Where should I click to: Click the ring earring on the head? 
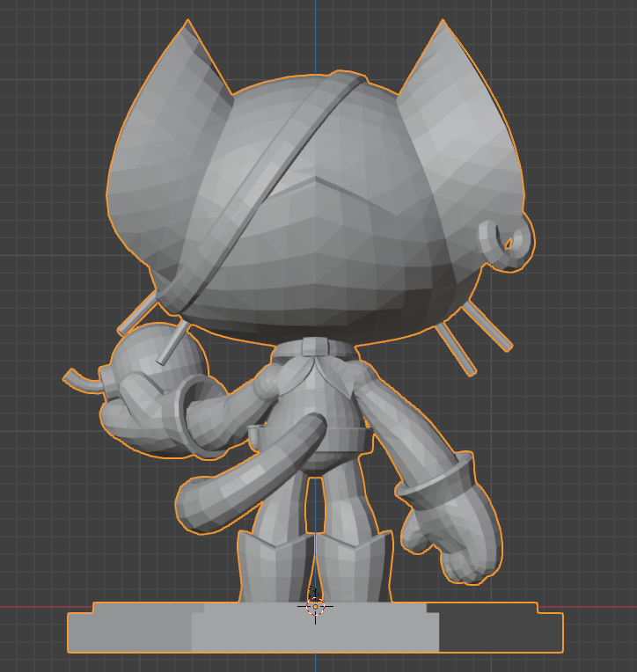[x=506, y=243]
